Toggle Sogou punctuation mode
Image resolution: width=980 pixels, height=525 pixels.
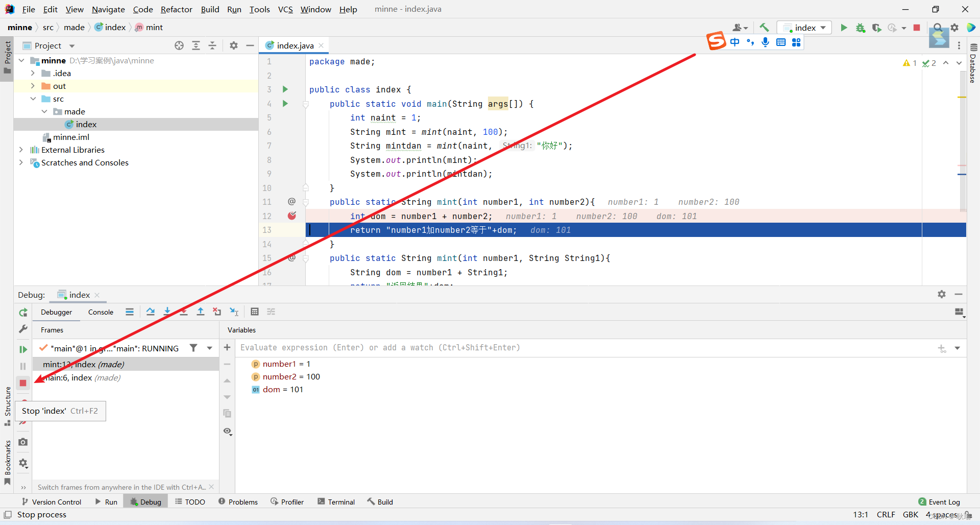[750, 42]
